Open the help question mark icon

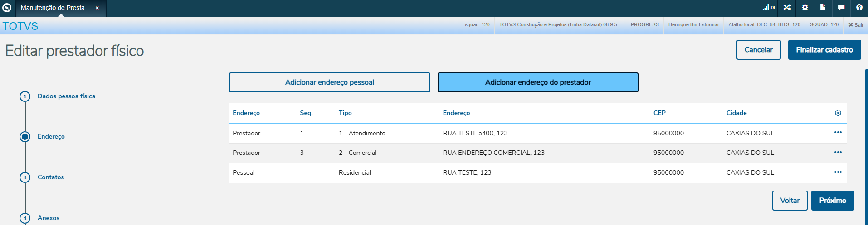click(x=859, y=8)
